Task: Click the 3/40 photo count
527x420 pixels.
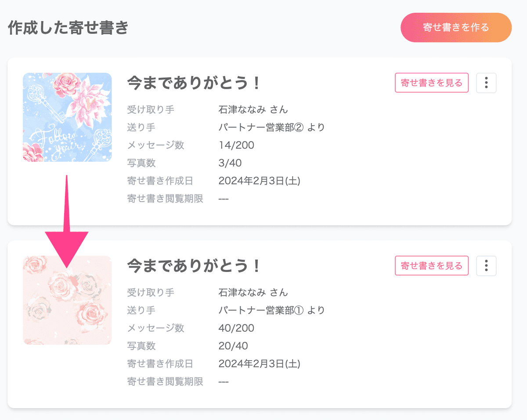Action: pyautogui.click(x=230, y=163)
